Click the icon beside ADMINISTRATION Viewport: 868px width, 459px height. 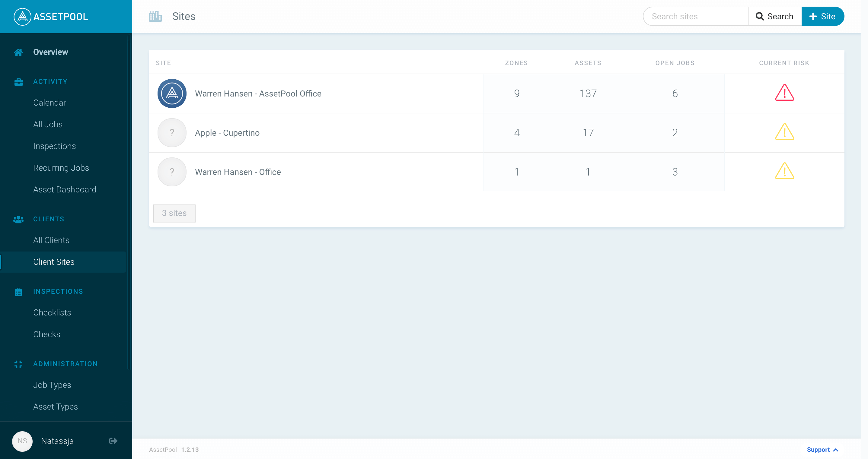coord(18,364)
